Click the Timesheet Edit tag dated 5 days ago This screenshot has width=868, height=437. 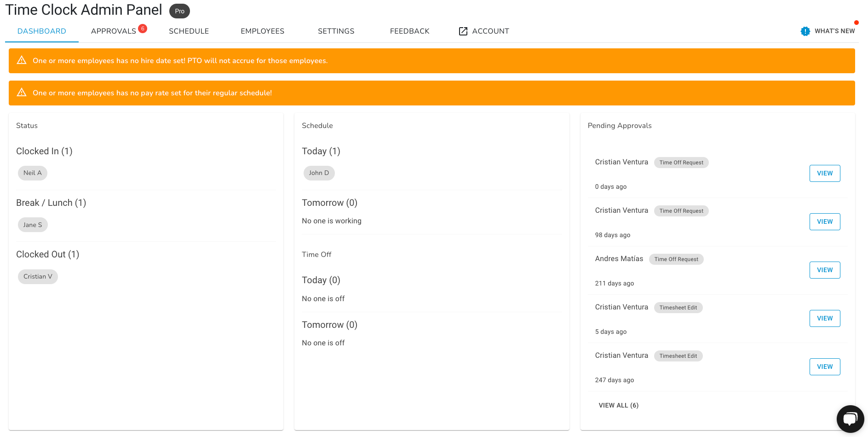[x=678, y=308]
